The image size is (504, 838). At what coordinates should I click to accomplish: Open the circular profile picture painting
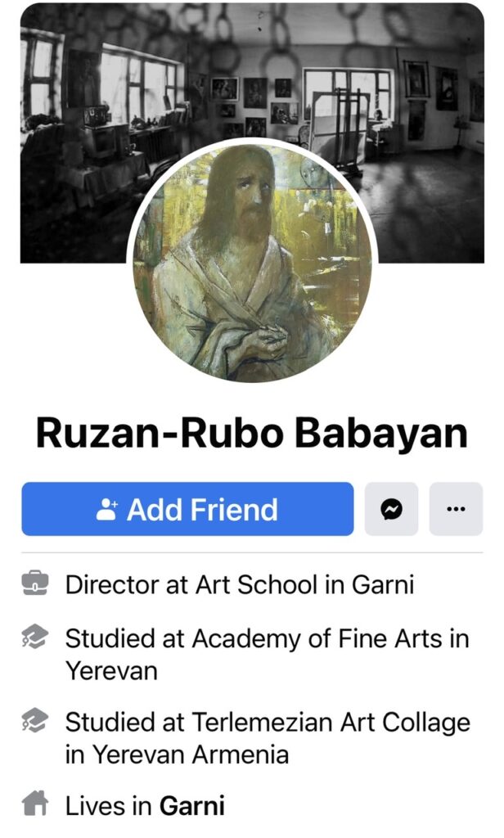(x=252, y=262)
